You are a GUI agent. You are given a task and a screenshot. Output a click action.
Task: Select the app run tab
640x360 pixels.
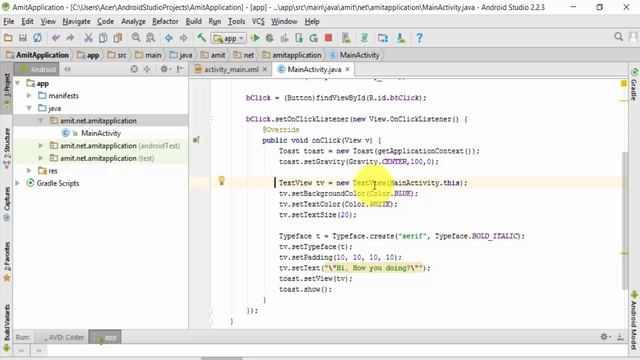(x=105, y=337)
